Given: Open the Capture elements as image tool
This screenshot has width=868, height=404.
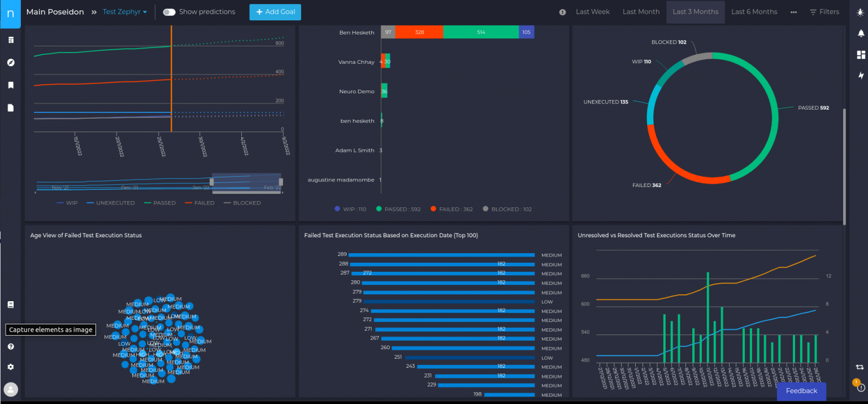Looking at the screenshot, I should click(10, 304).
